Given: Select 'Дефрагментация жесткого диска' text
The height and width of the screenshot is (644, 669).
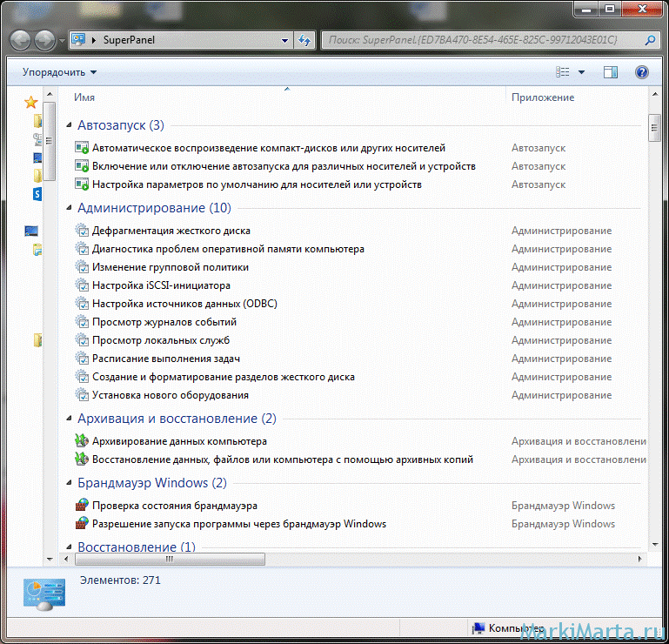Looking at the screenshot, I should coord(171,231).
